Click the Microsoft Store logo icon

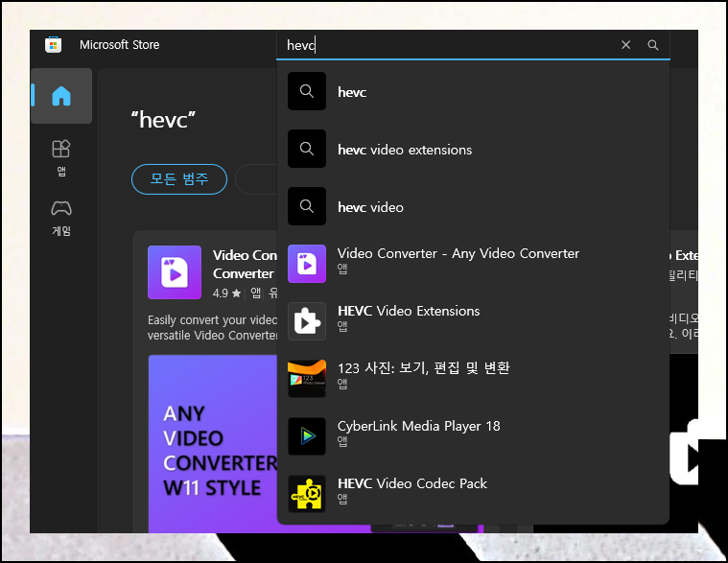(x=54, y=45)
